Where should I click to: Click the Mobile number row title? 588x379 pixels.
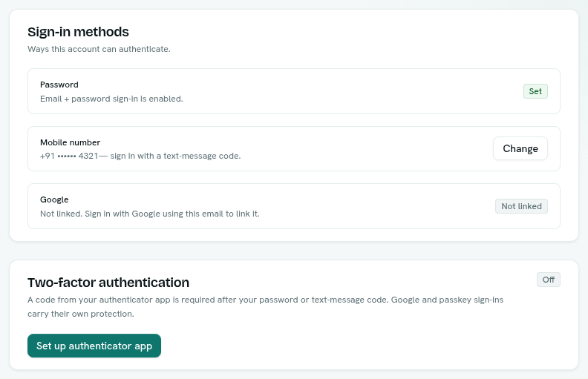[70, 142]
